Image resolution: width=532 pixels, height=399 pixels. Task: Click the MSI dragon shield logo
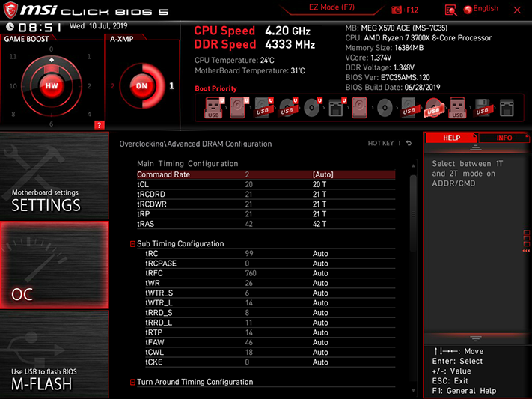coord(10,10)
